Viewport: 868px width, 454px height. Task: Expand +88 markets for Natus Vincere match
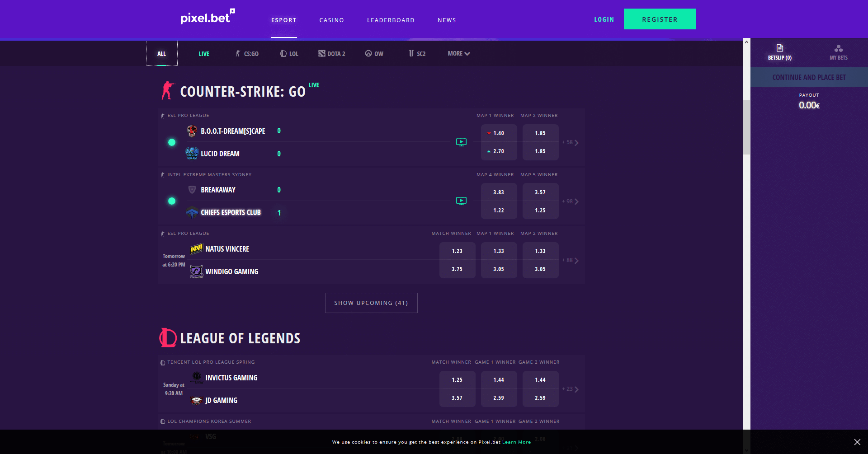pyautogui.click(x=571, y=260)
